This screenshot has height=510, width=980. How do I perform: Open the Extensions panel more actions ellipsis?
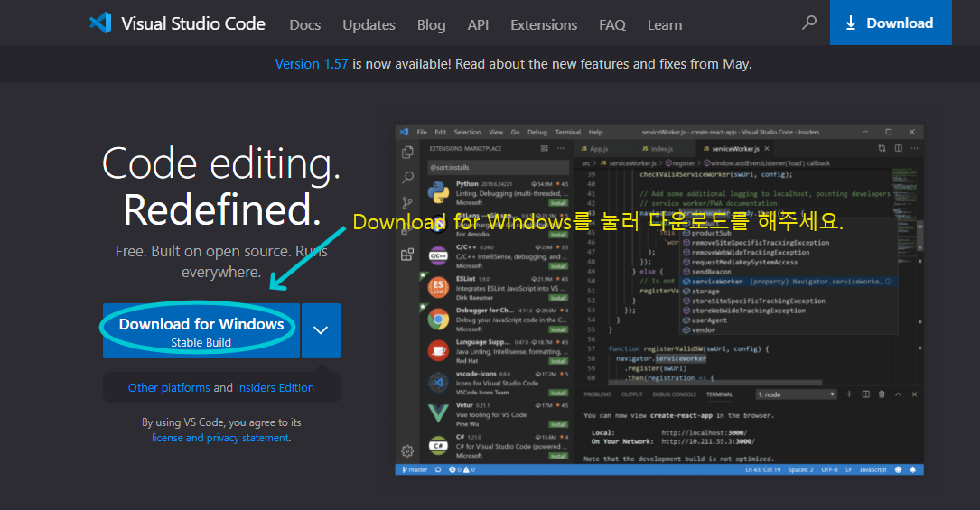point(561,149)
